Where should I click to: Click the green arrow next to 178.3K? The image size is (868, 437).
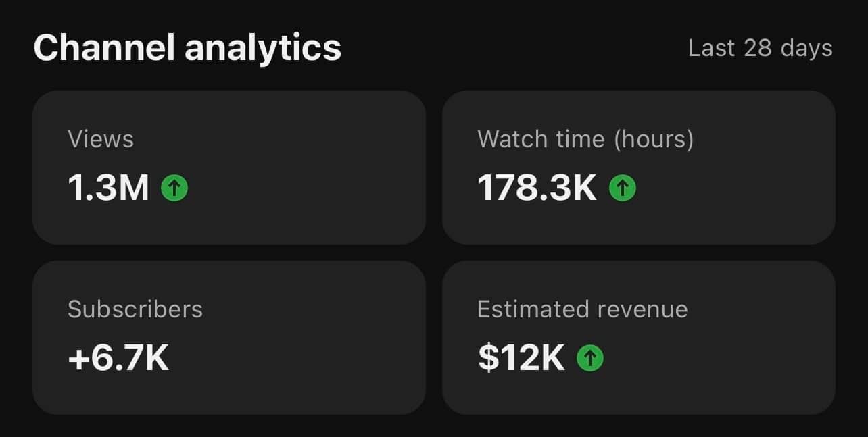tap(623, 188)
